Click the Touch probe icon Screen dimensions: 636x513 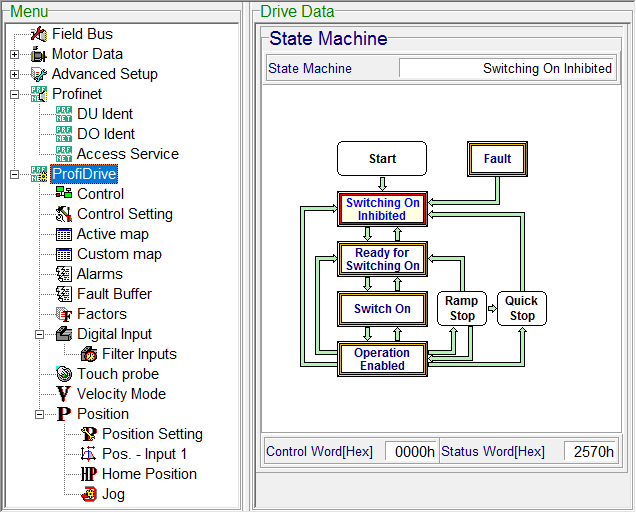[x=64, y=374]
